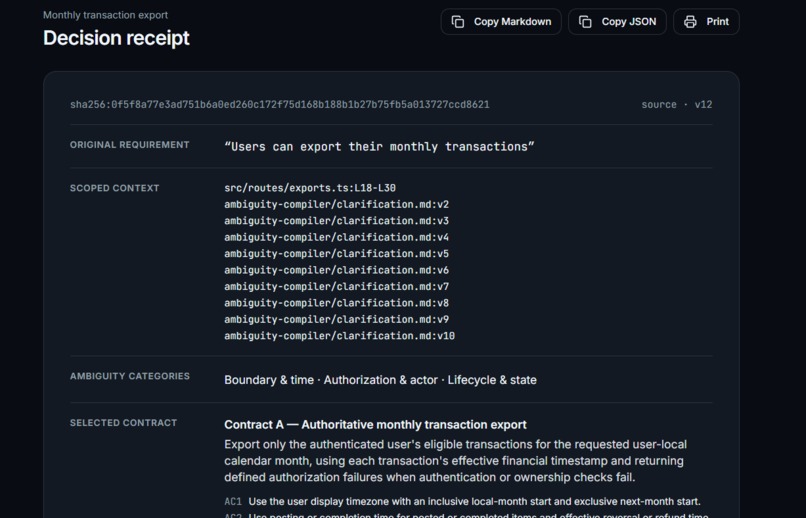Viewport: 806px width, 518px height.
Task: Click the clarification.md:v8 context entry
Action: [x=337, y=303]
